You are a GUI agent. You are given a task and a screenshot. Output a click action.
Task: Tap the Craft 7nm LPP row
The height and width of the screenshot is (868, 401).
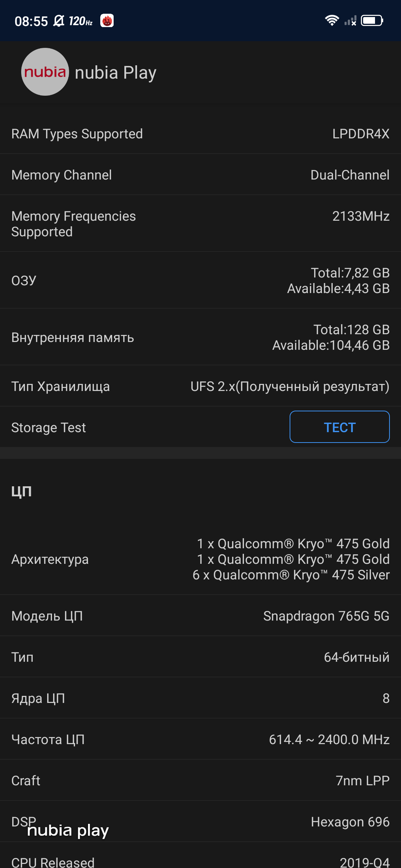tap(200, 780)
